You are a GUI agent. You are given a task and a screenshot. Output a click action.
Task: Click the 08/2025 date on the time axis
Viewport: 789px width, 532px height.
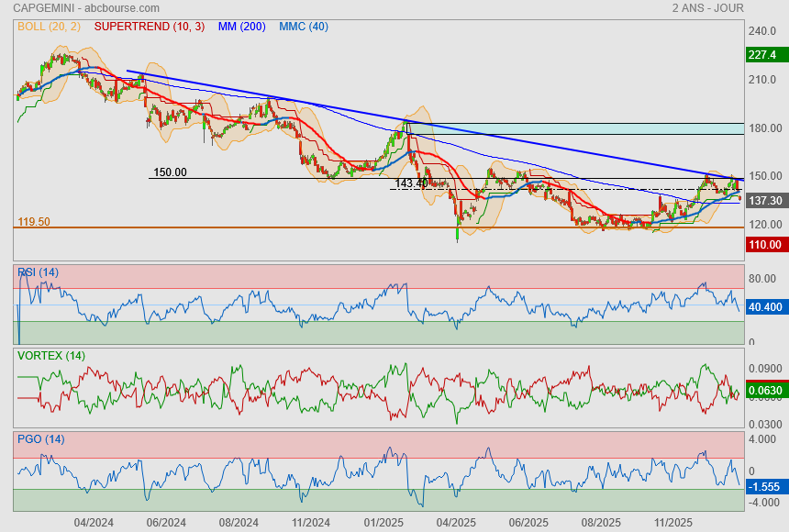[602, 522]
